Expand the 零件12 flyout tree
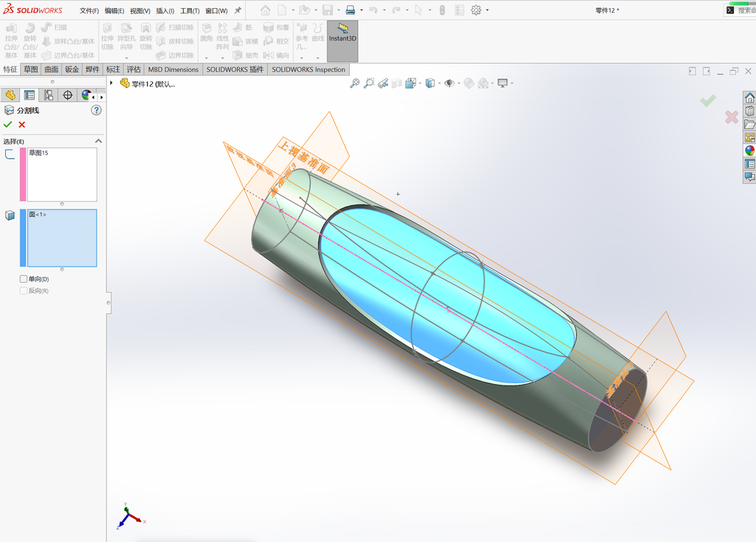 click(x=111, y=83)
